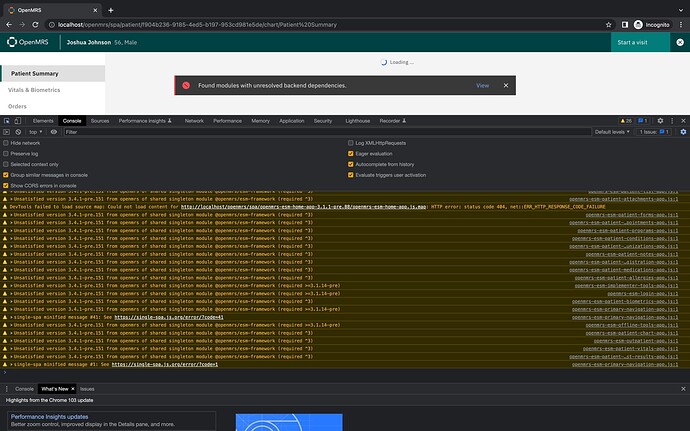The width and height of the screenshot is (690, 431).
Task: Check Selected context only option
Action: 6,164
